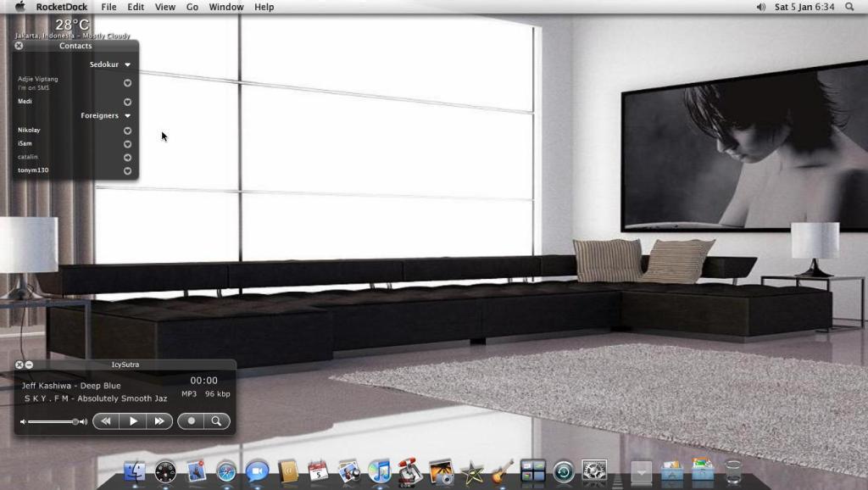The height and width of the screenshot is (490, 868).
Task: Toggle status circle next to Nikolay
Action: 127,131
